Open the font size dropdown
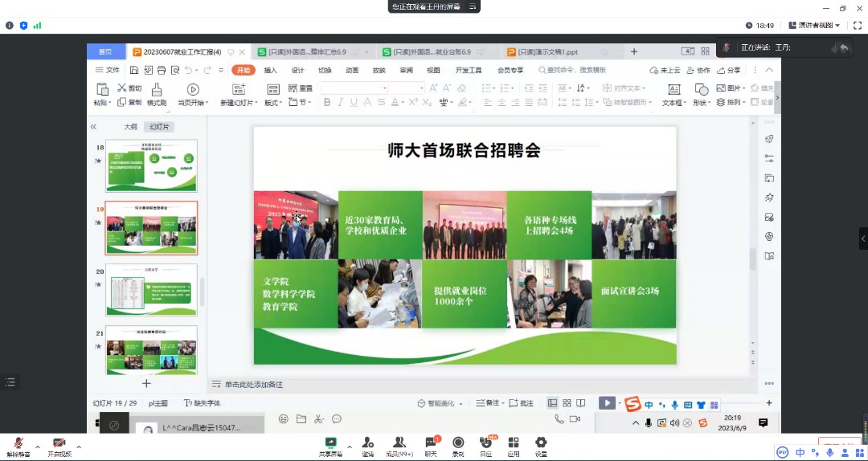 (x=422, y=88)
